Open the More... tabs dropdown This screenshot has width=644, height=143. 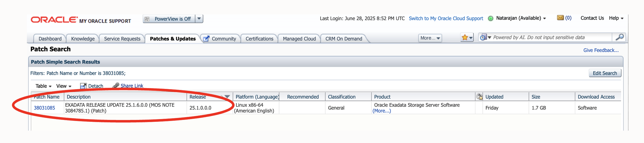[x=430, y=38]
